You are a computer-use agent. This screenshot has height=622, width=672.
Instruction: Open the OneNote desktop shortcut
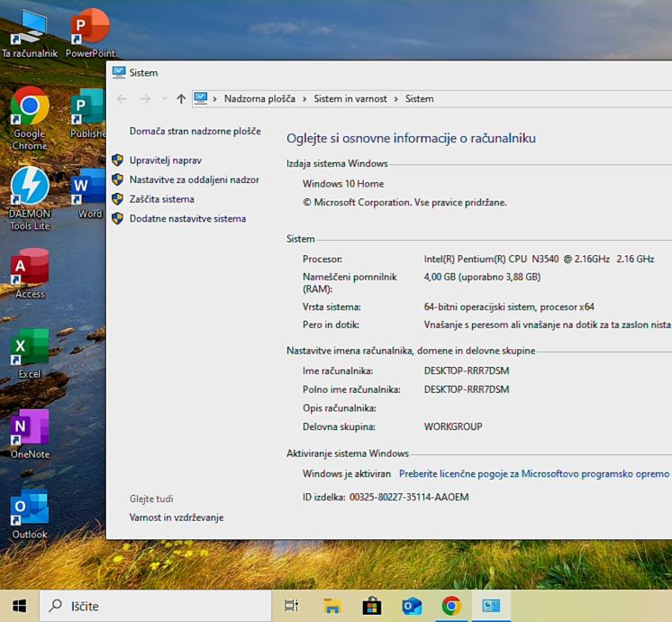(29, 434)
